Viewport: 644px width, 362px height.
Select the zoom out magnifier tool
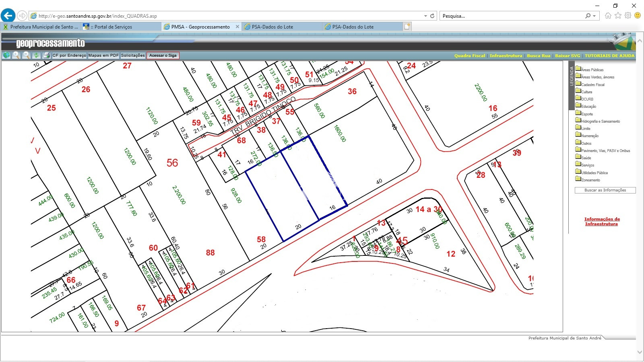coord(27,56)
